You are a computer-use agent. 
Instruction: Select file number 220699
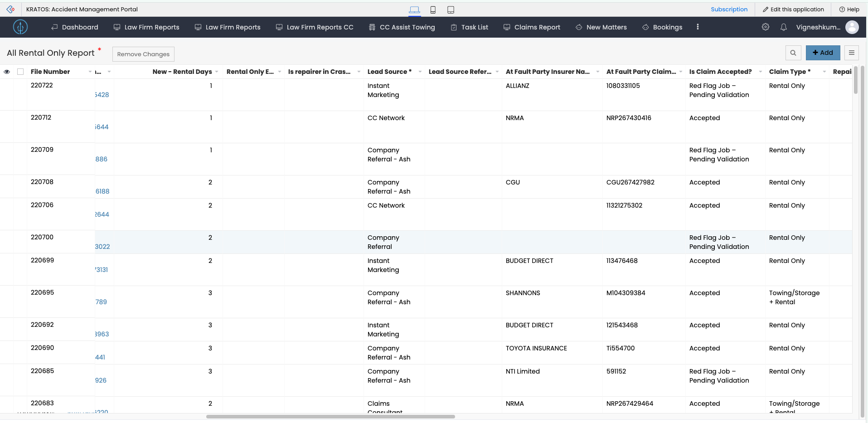tap(42, 260)
